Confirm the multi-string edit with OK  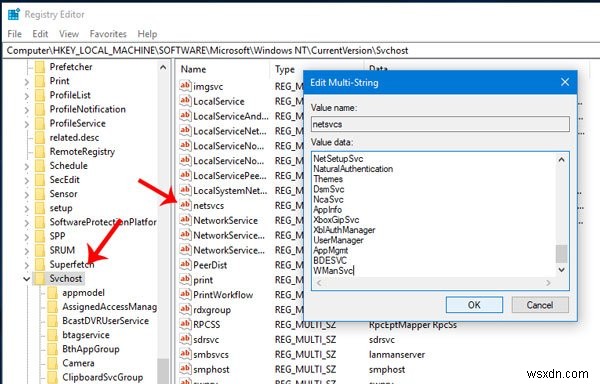(474, 305)
